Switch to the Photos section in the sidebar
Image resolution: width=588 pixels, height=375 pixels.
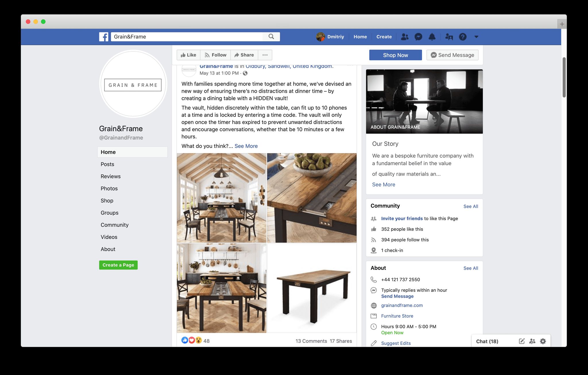pyautogui.click(x=109, y=188)
